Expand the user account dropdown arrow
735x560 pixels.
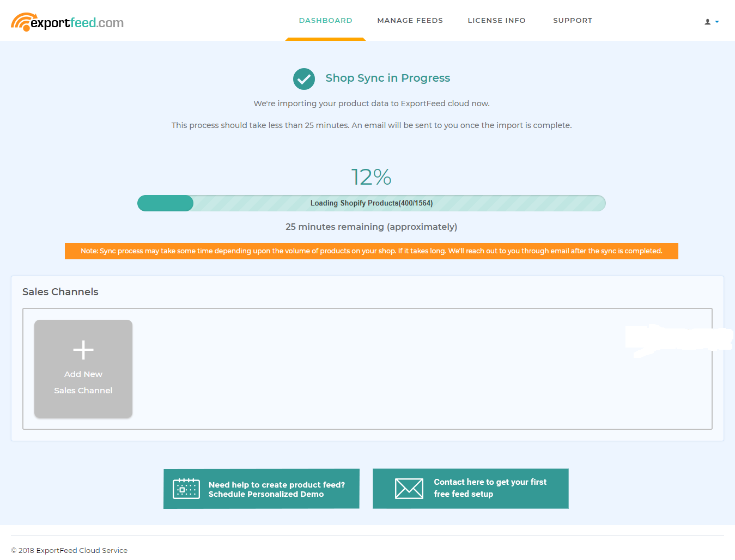coord(717,22)
